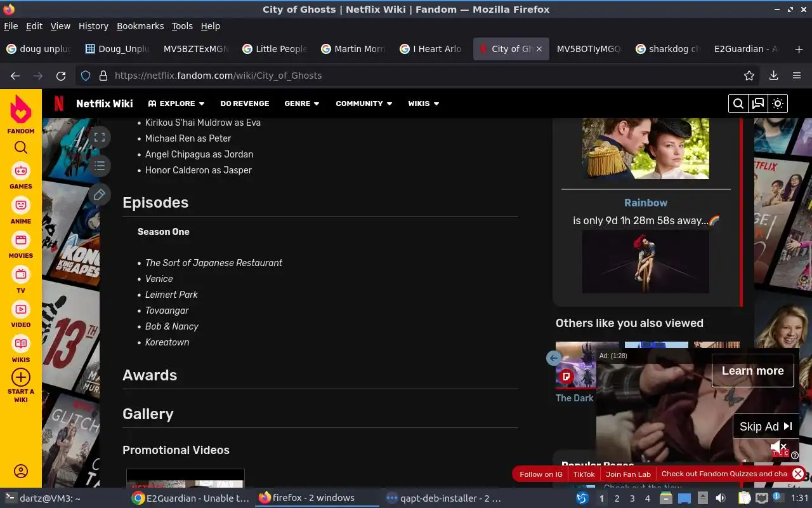This screenshot has height=508, width=812.
Task: Switch to the I Heart Arlo tab
Action: tap(432, 49)
